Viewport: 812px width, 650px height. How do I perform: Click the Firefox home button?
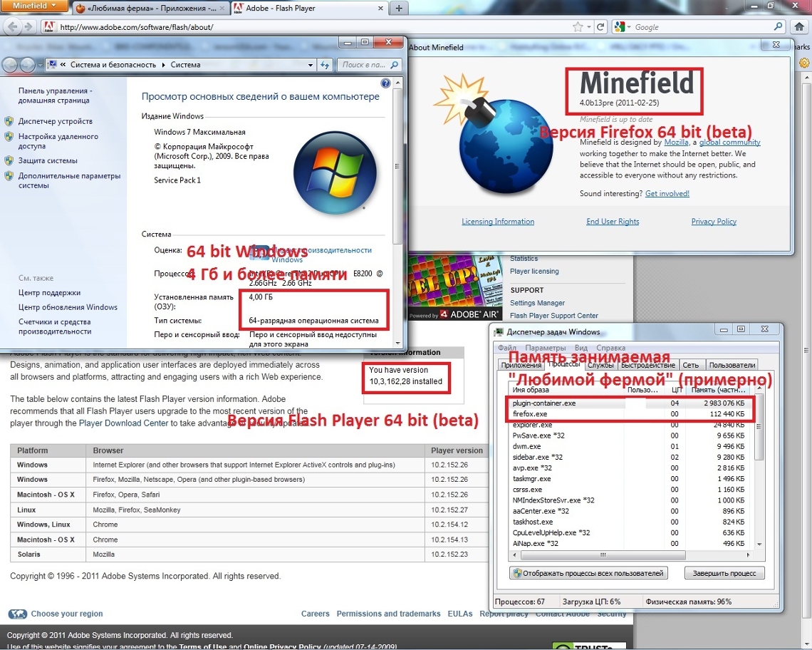click(798, 27)
